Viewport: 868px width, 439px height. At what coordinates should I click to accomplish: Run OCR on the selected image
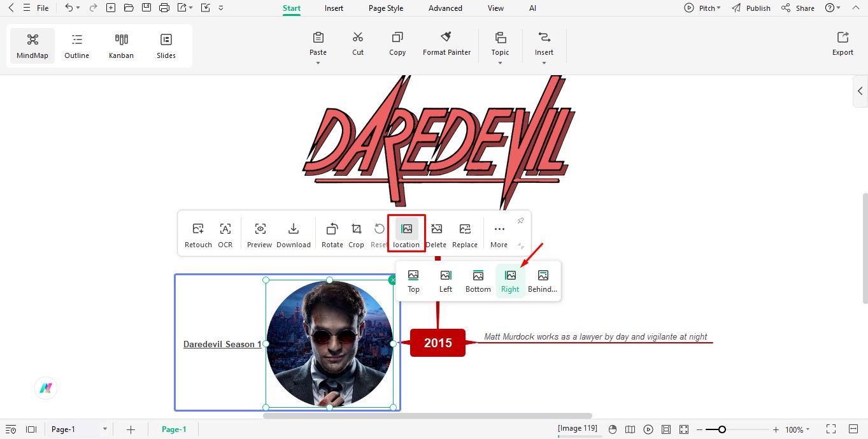(x=225, y=234)
